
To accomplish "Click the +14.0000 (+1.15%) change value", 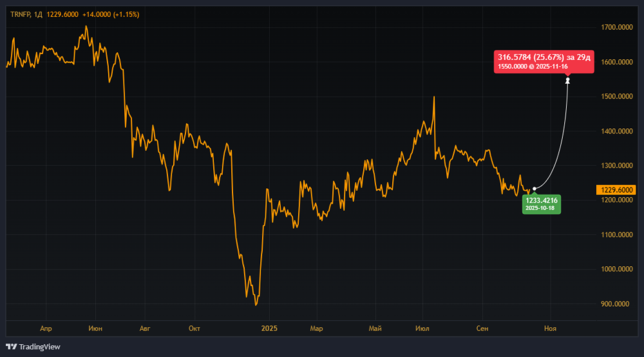I will pos(111,14).
